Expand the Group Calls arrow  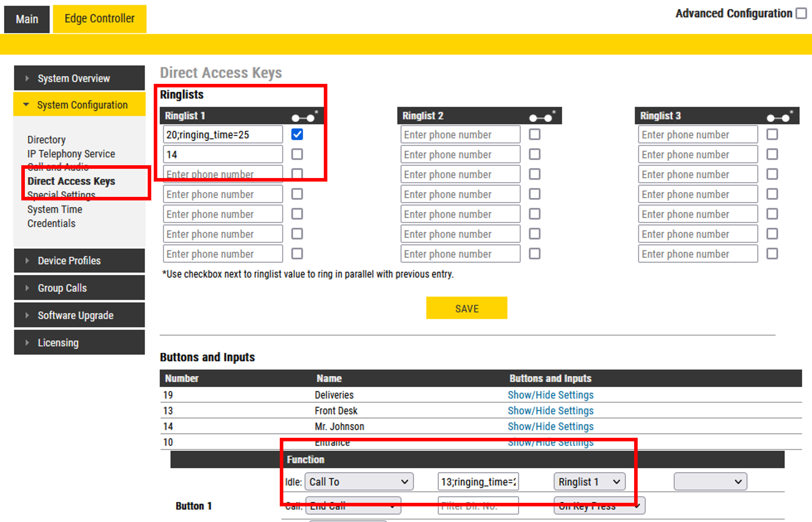click(27, 288)
